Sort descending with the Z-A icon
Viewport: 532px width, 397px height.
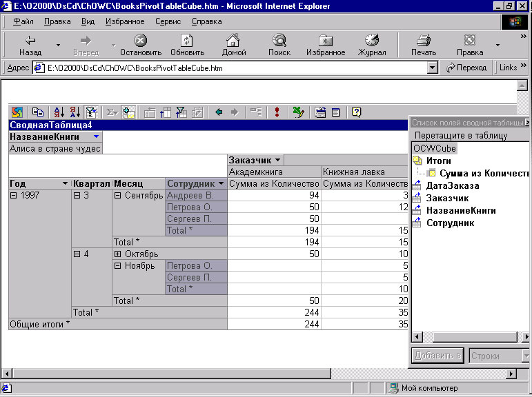pos(75,112)
